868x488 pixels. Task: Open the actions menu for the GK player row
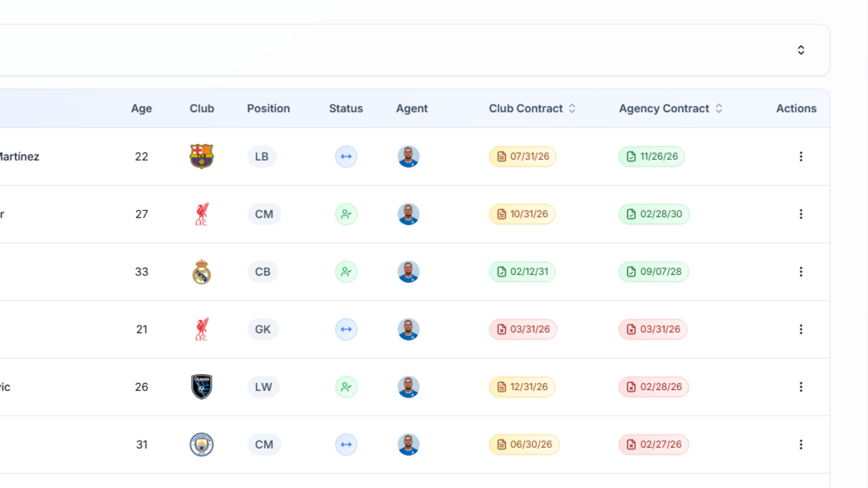pyautogui.click(x=801, y=329)
